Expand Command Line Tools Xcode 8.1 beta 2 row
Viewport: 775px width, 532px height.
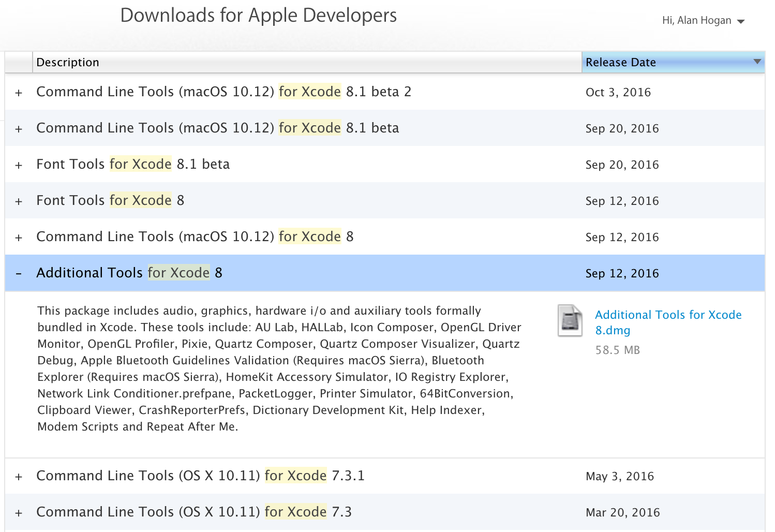[19, 93]
